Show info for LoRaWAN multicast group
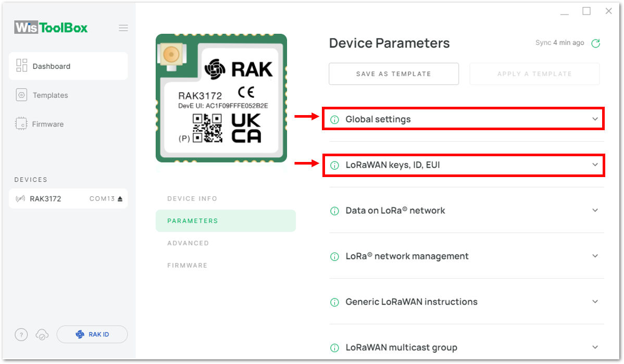This screenshot has height=364, width=624. 335,348
